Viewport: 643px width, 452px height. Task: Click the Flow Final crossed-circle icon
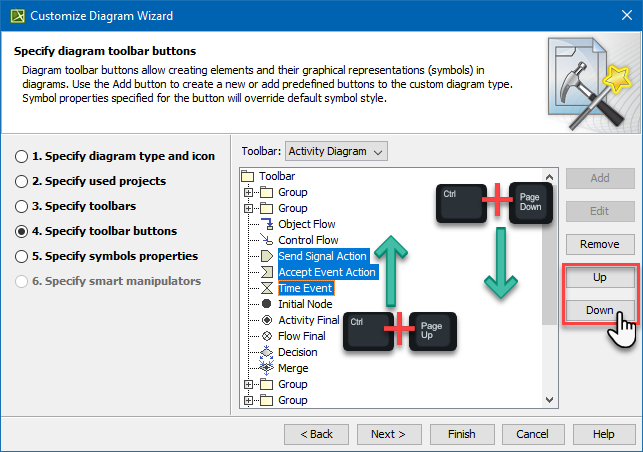267,336
